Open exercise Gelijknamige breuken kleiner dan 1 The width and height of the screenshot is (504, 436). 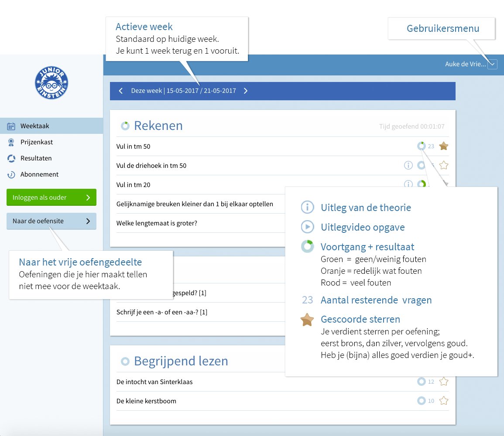coord(195,204)
